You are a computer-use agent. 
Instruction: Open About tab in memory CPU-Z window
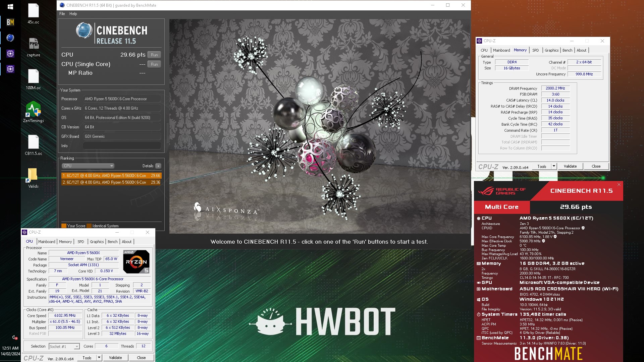[x=582, y=50]
